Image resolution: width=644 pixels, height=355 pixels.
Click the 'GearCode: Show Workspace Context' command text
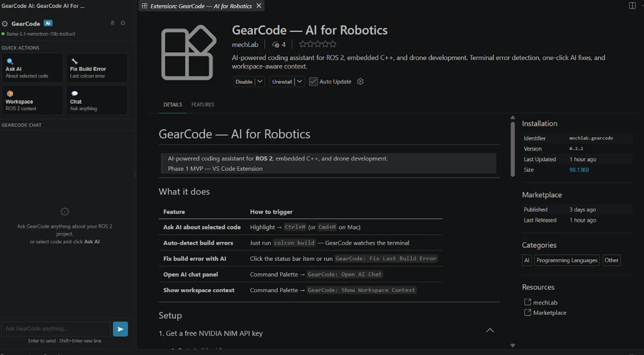361,290
